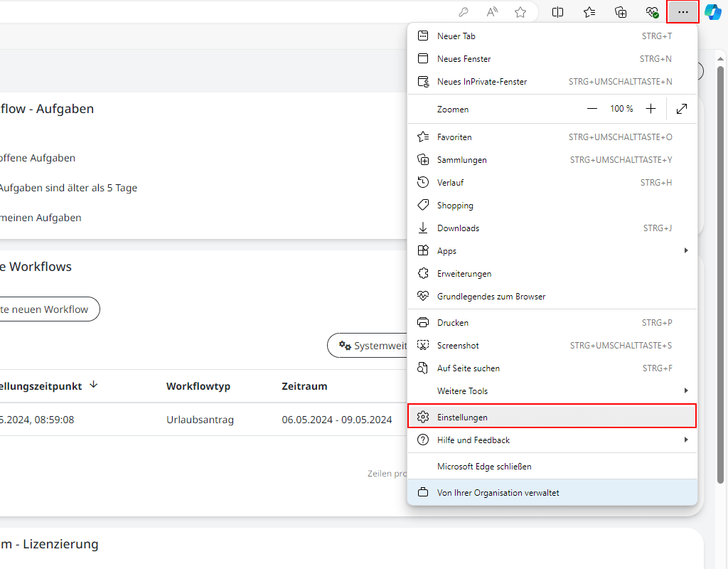This screenshot has height=569, width=728.
Task: Enter full screen via zoom menu arrow icon
Action: coord(682,109)
